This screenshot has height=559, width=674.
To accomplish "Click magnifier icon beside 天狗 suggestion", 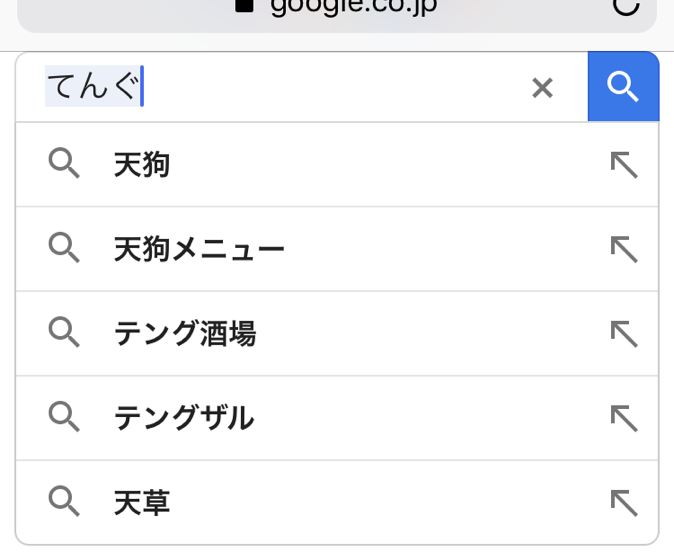I will (64, 164).
